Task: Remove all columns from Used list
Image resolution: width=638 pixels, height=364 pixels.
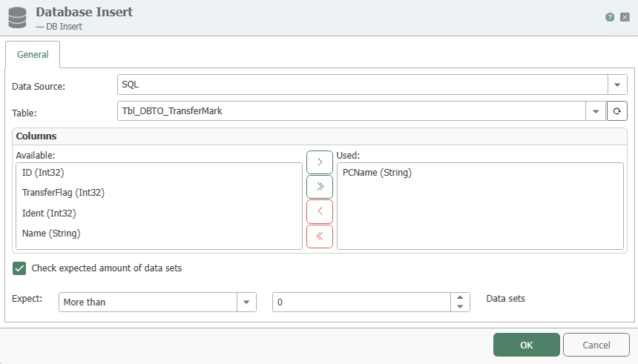Action: [x=320, y=236]
